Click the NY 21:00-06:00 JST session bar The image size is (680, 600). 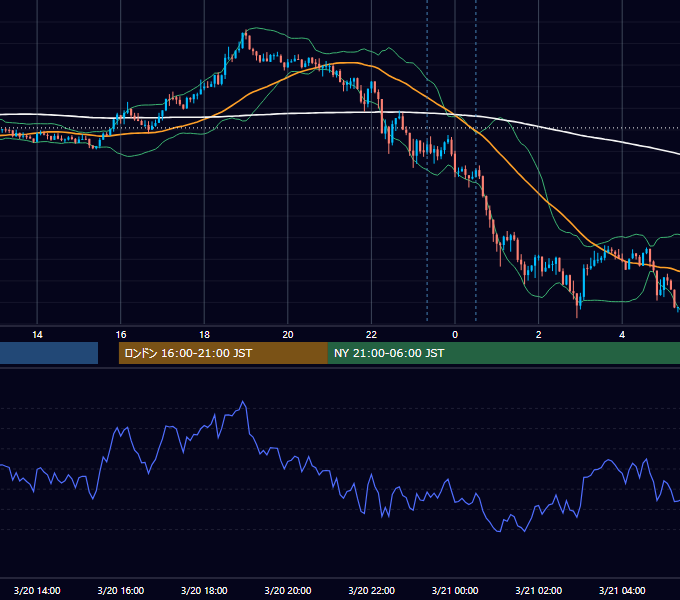click(x=503, y=353)
